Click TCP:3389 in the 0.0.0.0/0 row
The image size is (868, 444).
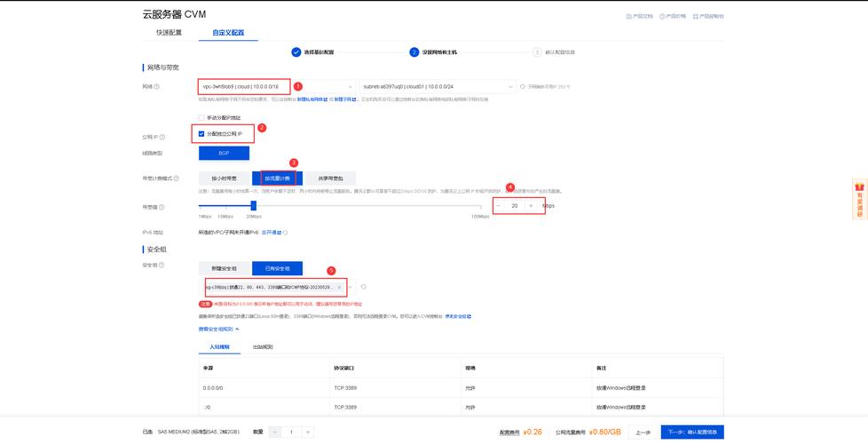pyautogui.click(x=345, y=388)
